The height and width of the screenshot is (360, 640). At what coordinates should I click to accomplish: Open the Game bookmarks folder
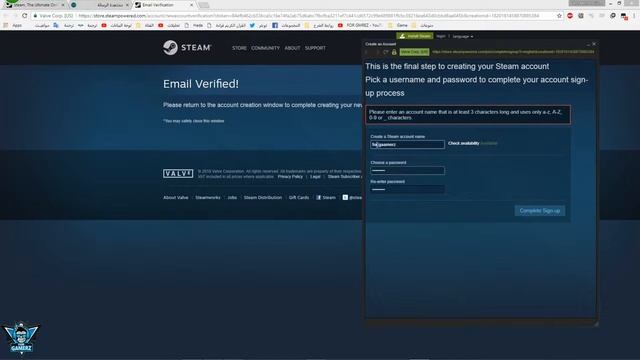[x=398, y=25]
